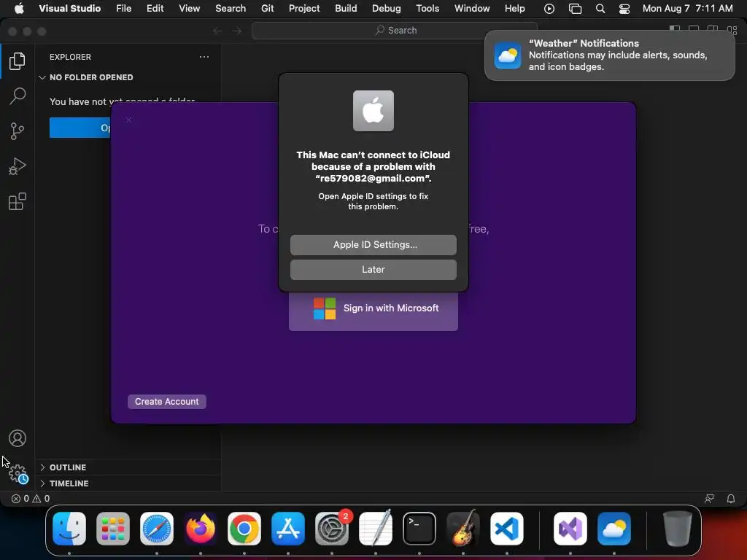Open Control Center in menu bar
This screenshot has width=747, height=560.
pos(624,9)
